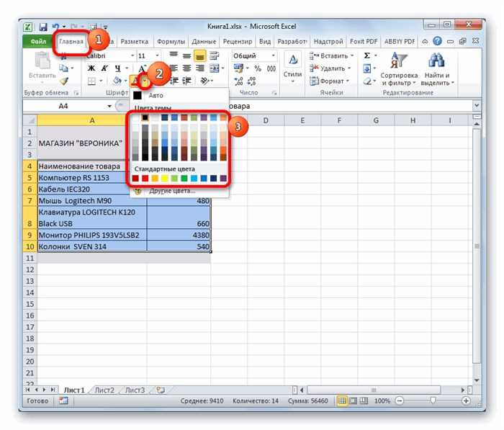
Task: Click the insert new sheet tab icon
Action: [161, 390]
